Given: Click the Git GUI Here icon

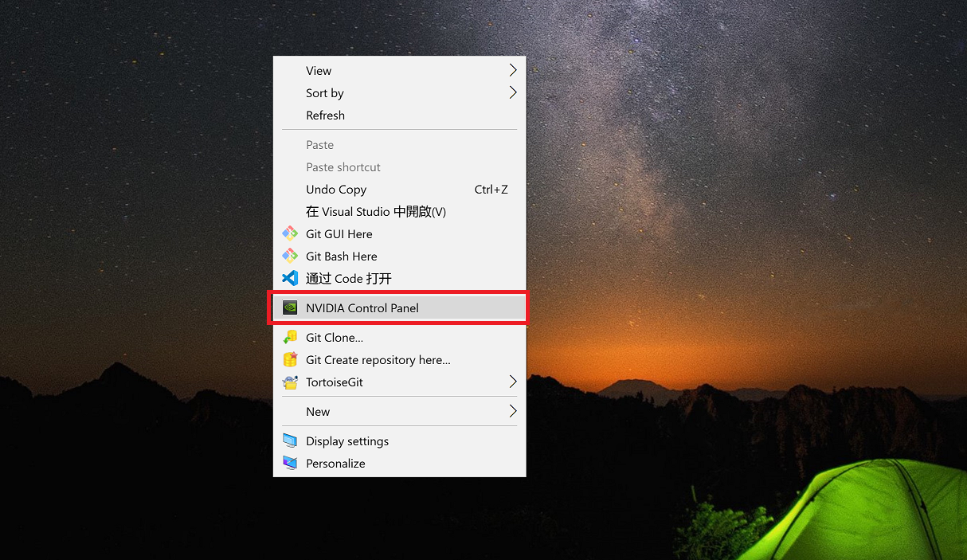Looking at the screenshot, I should tap(290, 234).
